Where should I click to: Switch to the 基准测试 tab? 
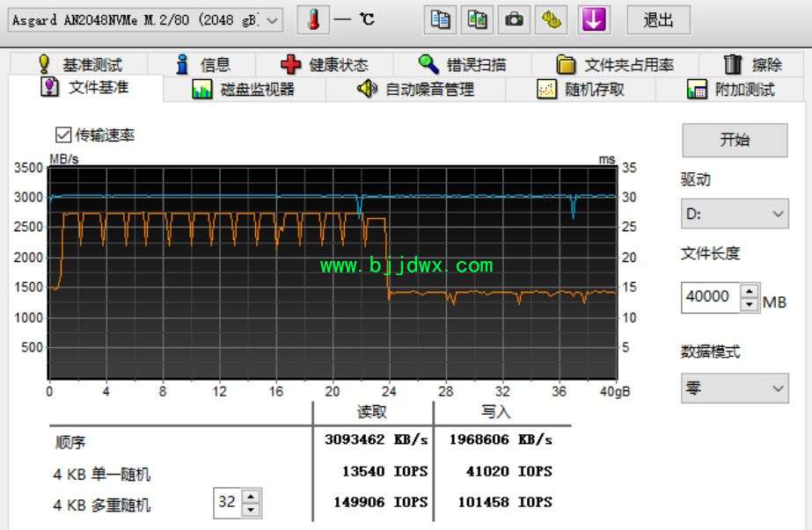coord(79,65)
